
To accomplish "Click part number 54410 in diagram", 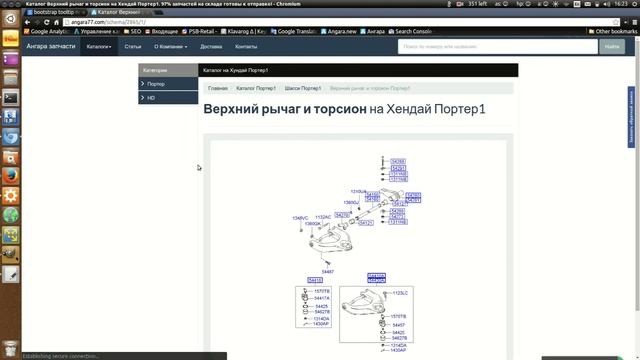I will pyautogui.click(x=315, y=280).
